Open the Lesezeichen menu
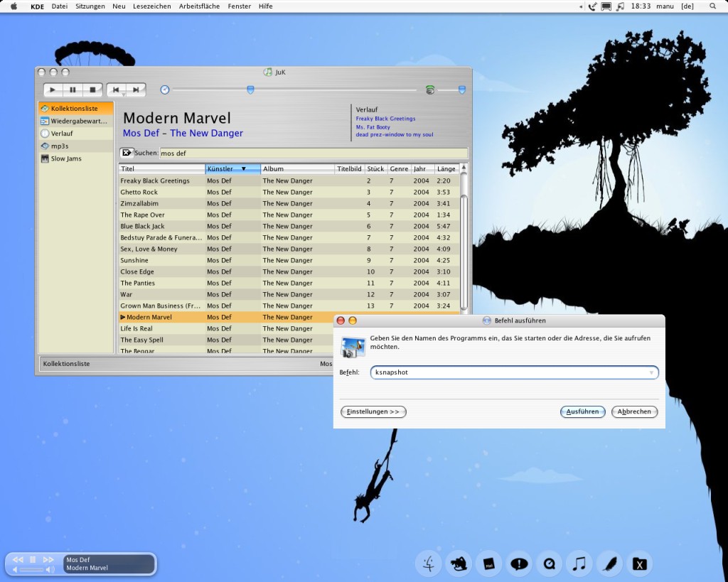Image resolution: width=728 pixels, height=582 pixels. [x=152, y=6]
